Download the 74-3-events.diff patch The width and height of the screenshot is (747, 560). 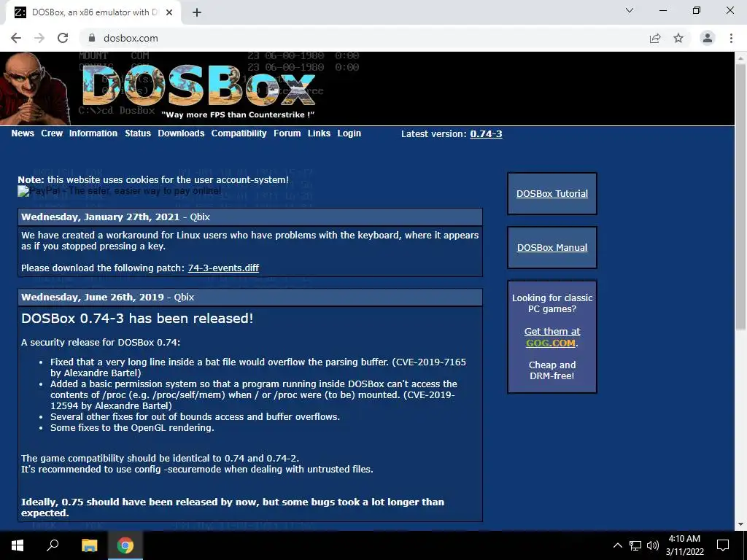(223, 268)
